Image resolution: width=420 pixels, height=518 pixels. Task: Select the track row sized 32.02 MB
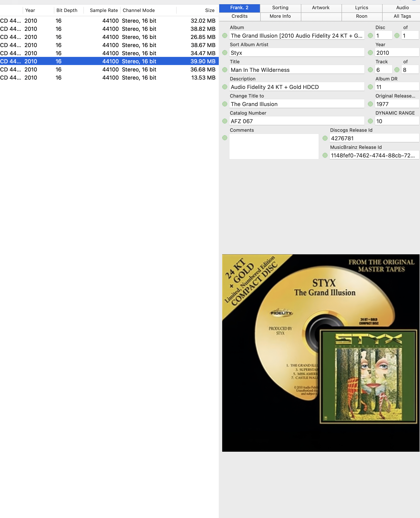[109, 21]
